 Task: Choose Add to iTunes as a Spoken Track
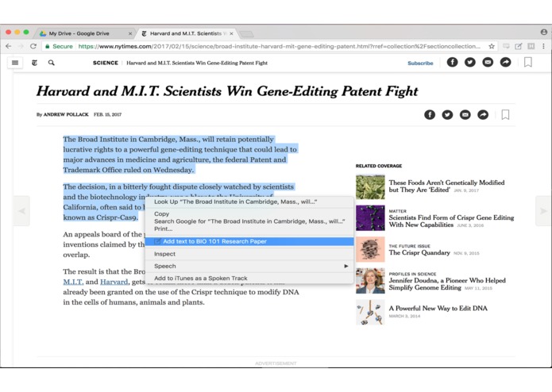pyautogui.click(x=249, y=278)
